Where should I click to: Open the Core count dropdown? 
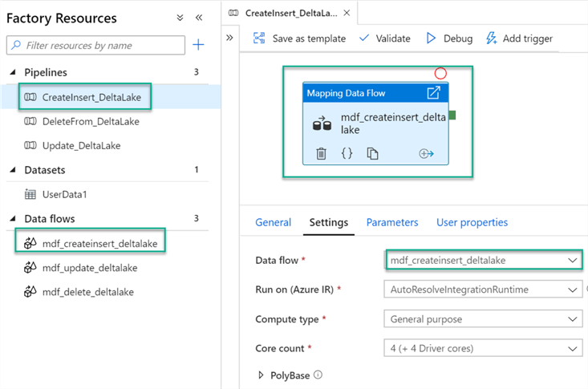pos(483,348)
